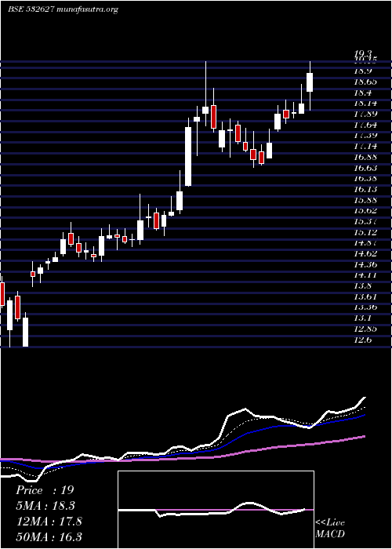This screenshot has width=392, height=549.
Task: Click the latest white candlestick near 18.9
Action: (310, 82)
